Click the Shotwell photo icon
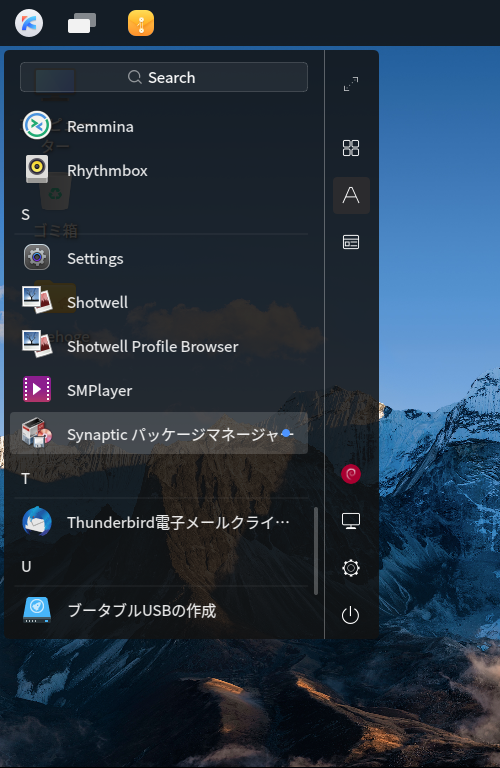 pyautogui.click(x=37, y=301)
